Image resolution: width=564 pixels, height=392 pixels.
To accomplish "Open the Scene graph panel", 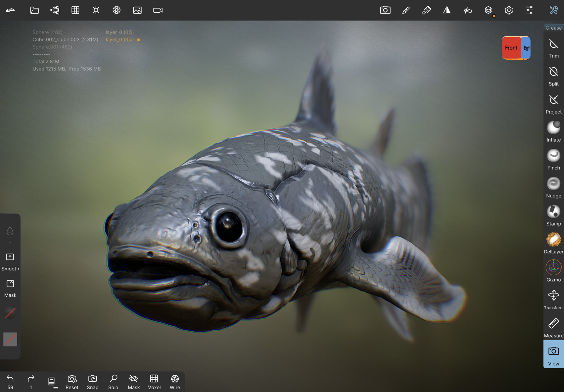I will point(55,10).
